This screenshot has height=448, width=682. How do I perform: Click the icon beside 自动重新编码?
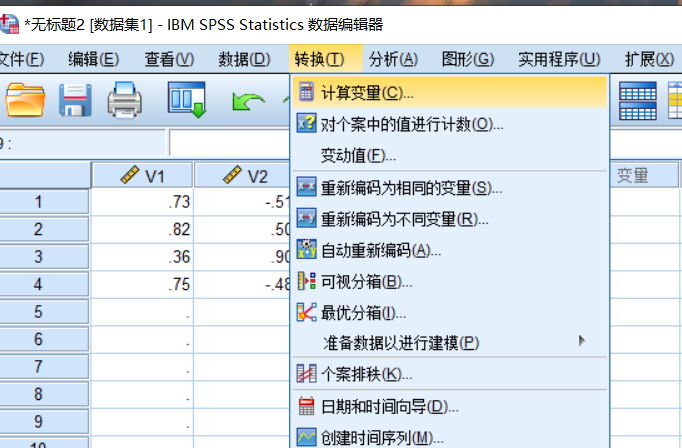306,249
